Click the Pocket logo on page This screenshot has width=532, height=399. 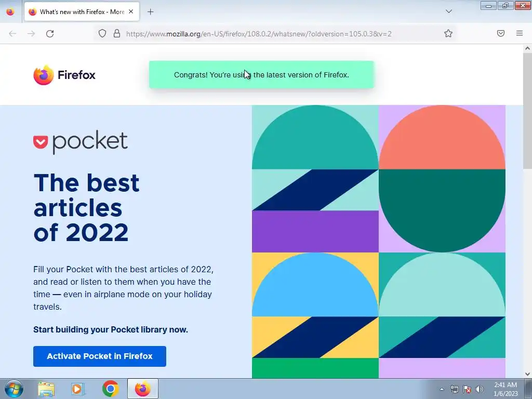click(81, 142)
